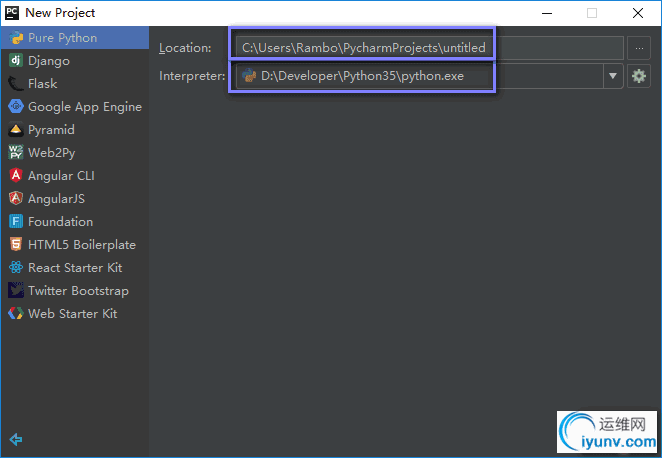The width and height of the screenshot is (662, 458).
Task: Click the Foundation F icon
Action: (x=16, y=221)
